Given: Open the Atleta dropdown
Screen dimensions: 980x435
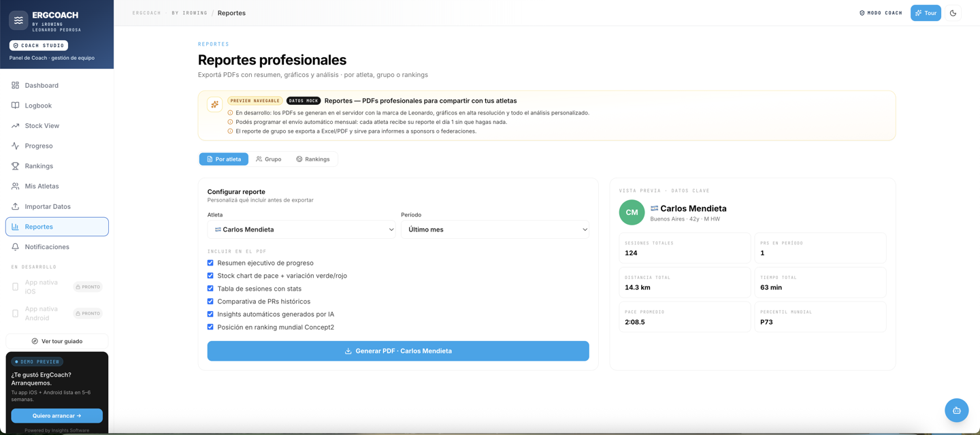Looking at the screenshot, I should click(301, 229).
